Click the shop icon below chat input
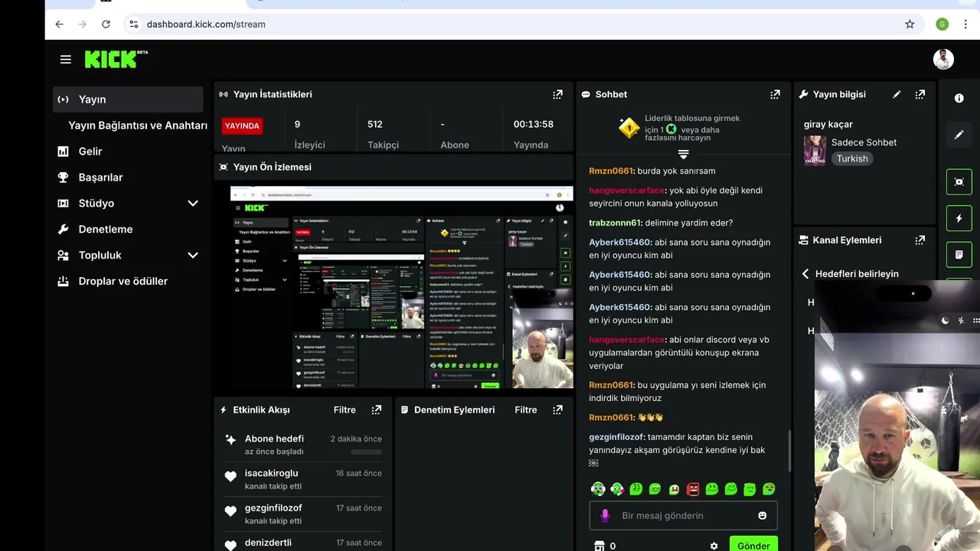 (x=599, y=546)
